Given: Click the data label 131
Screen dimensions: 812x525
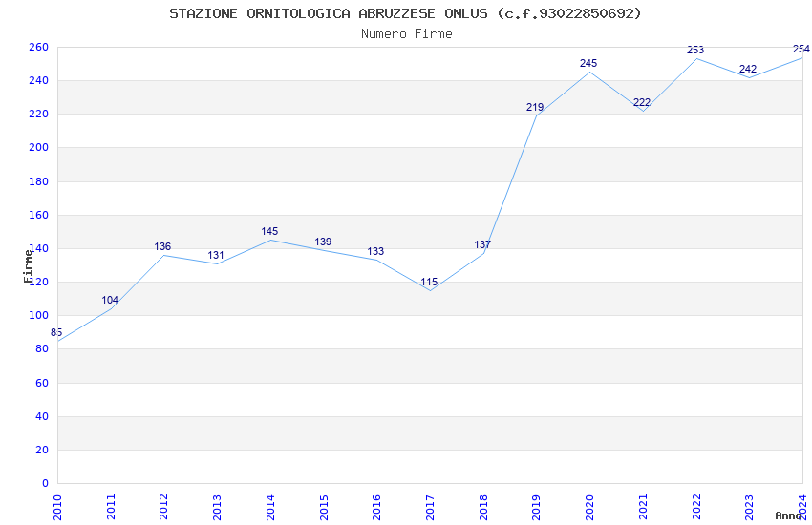Looking at the screenshot, I should pos(216,255).
